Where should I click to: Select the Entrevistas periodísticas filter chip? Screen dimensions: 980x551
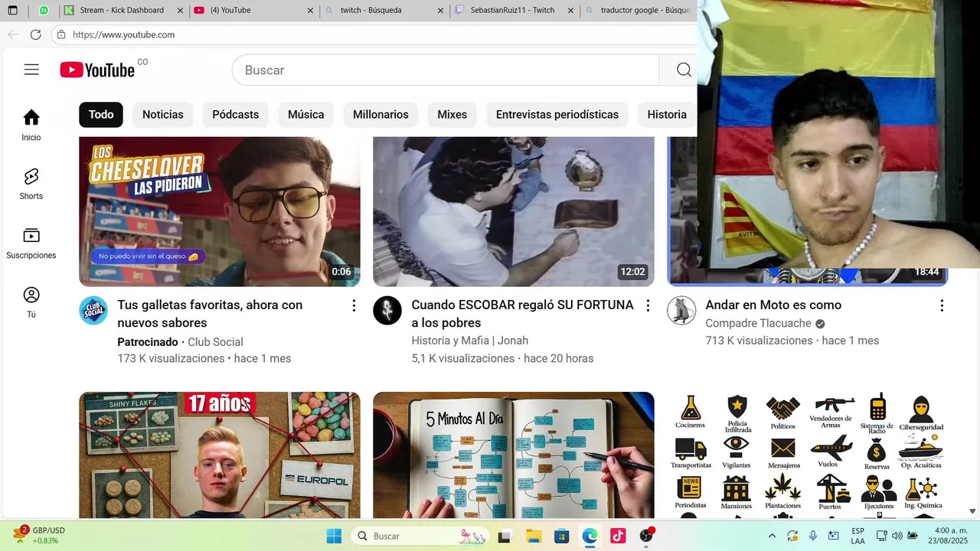click(x=557, y=114)
